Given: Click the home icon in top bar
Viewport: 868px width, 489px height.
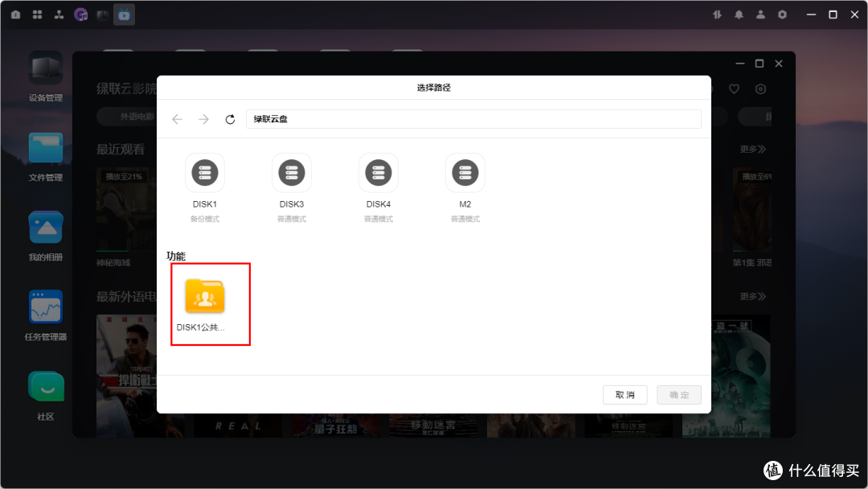Looking at the screenshot, I should click(x=15, y=15).
